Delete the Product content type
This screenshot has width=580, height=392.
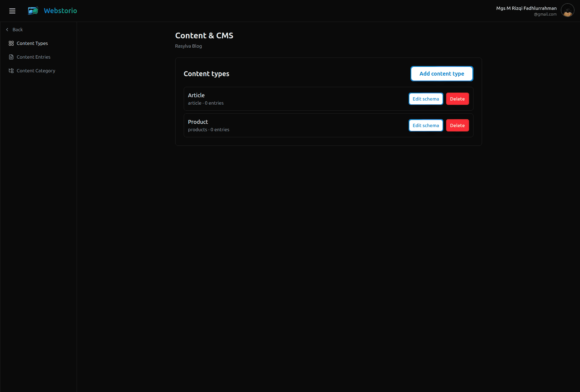[x=457, y=125]
